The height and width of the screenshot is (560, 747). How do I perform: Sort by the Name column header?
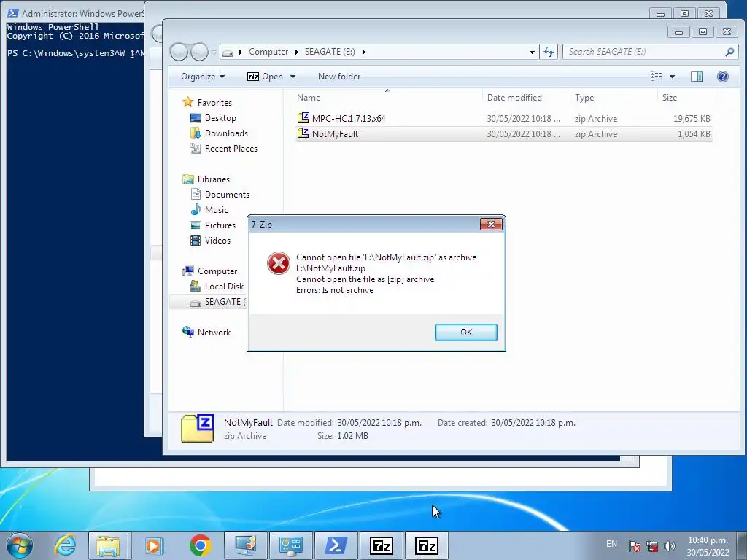(x=309, y=98)
